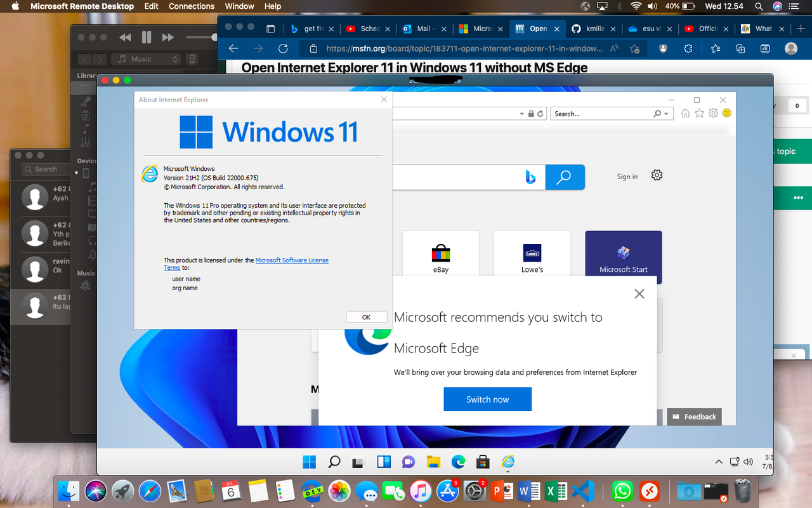
Task: Open Spotlight search in macOS menu bar
Action: [x=759, y=6]
